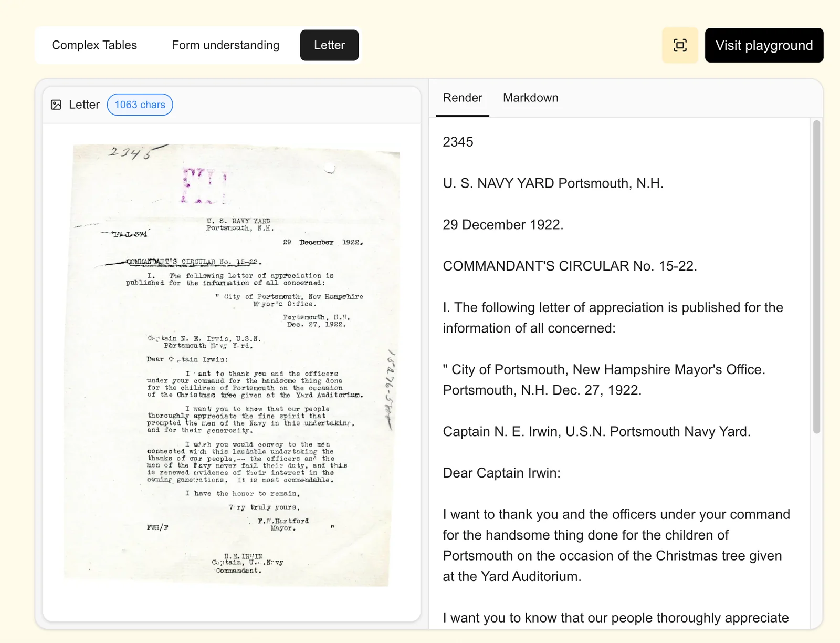This screenshot has height=643, width=840.
Task: Select the Form understanding example
Action: click(x=225, y=45)
